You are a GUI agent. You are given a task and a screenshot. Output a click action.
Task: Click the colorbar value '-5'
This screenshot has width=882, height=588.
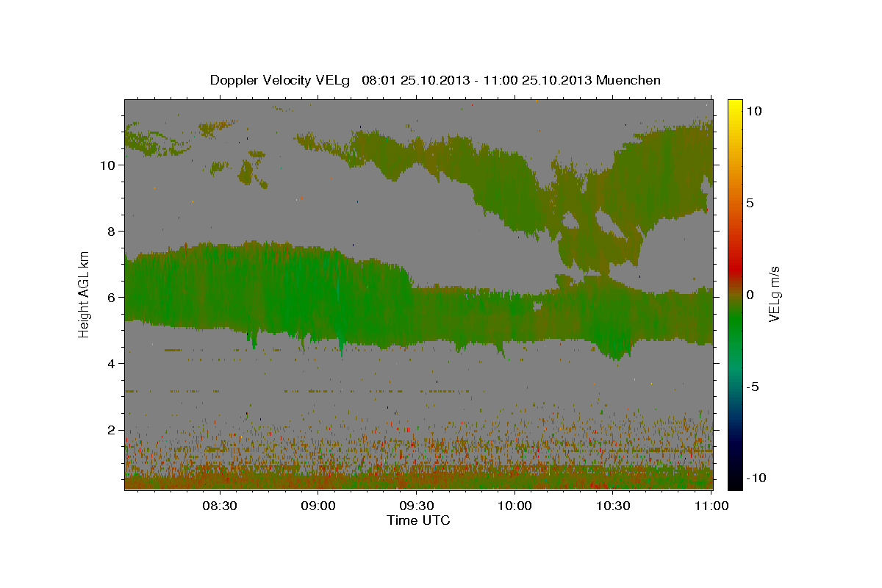point(753,387)
